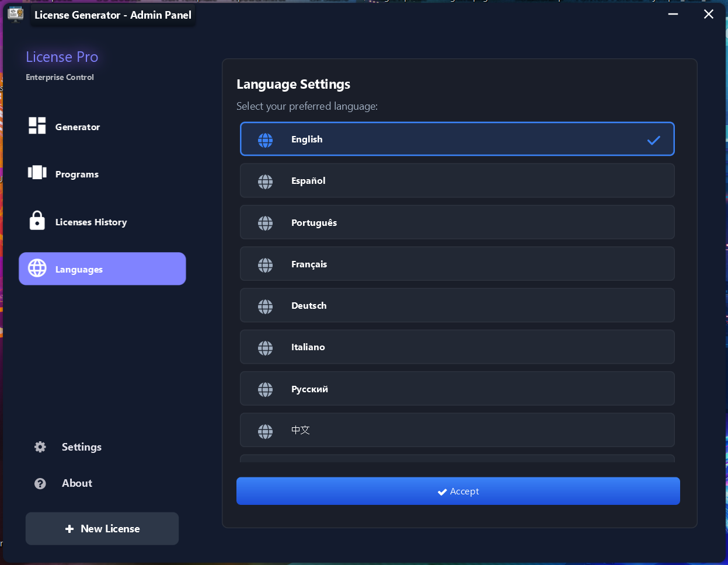Screen dimensions: 728x565
Task: Click the Licenses History padlock icon
Action: [37, 221]
